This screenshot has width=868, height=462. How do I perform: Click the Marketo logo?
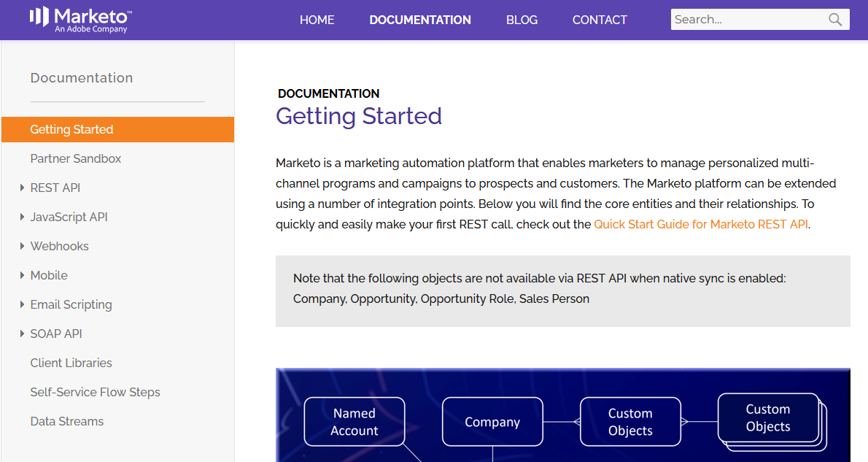coord(81,20)
